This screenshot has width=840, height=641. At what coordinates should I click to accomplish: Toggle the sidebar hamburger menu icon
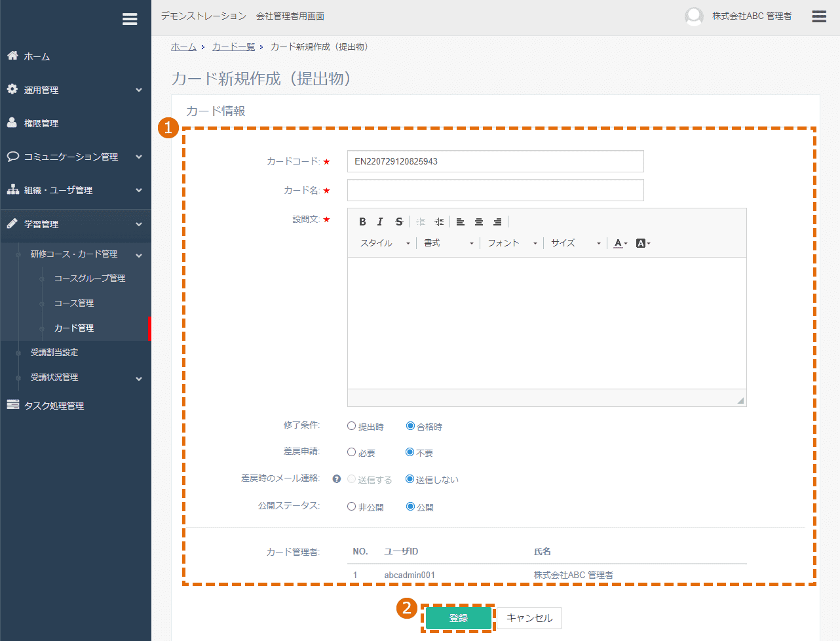point(130,19)
